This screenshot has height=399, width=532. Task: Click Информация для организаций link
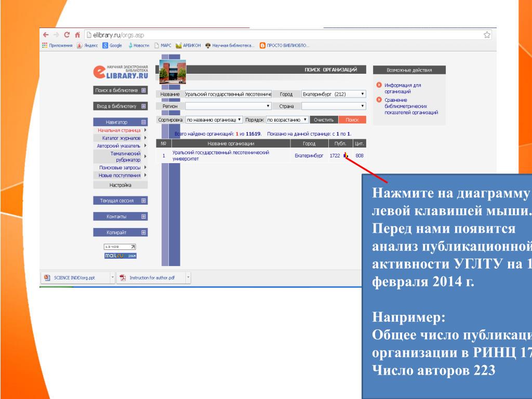click(403, 88)
